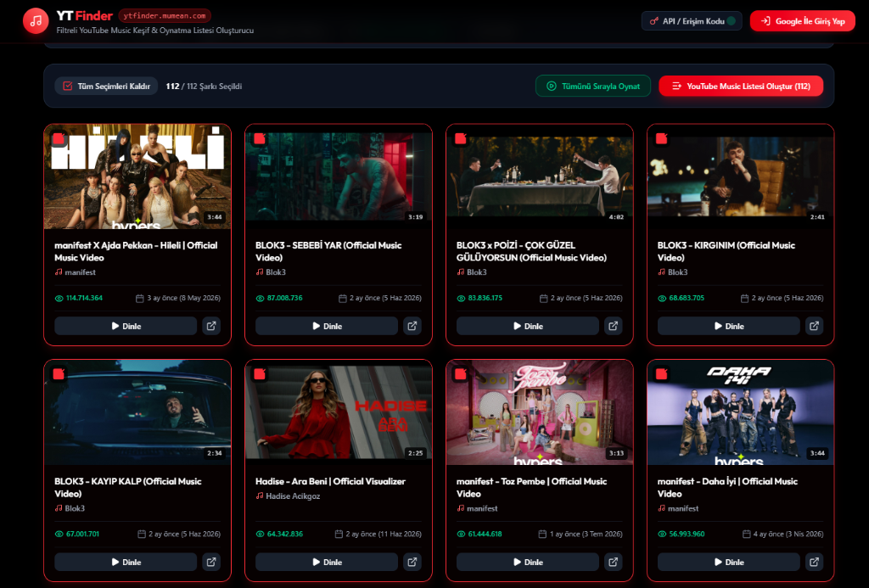The height and width of the screenshot is (588, 869).
Task: Open external link for ÇOK GÜZEL GÜLÜYORSUN
Action: point(613,326)
